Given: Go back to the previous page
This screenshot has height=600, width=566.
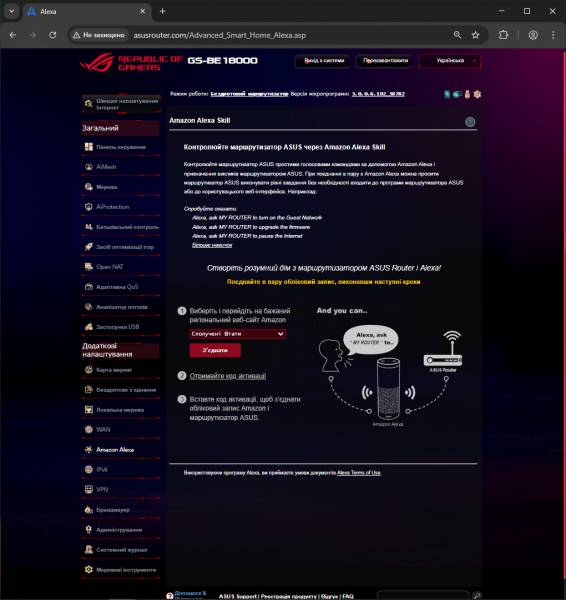Looking at the screenshot, I should (13, 35).
